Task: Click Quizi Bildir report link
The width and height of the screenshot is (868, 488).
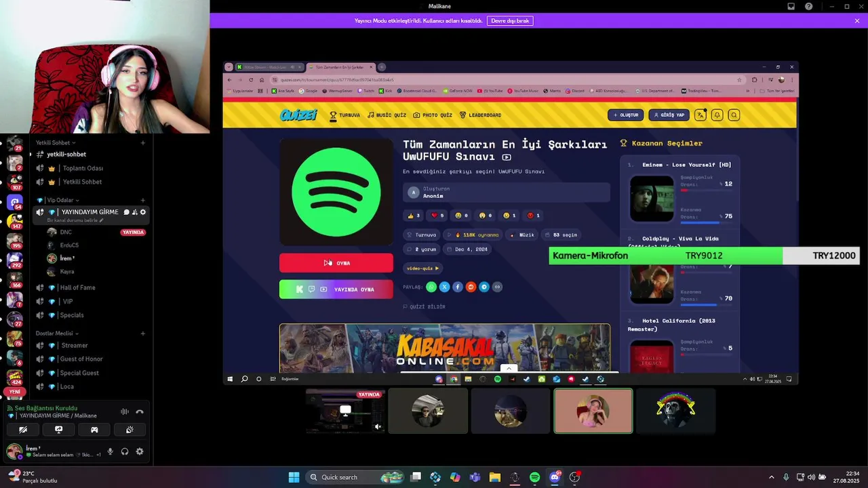Action: pos(425,307)
